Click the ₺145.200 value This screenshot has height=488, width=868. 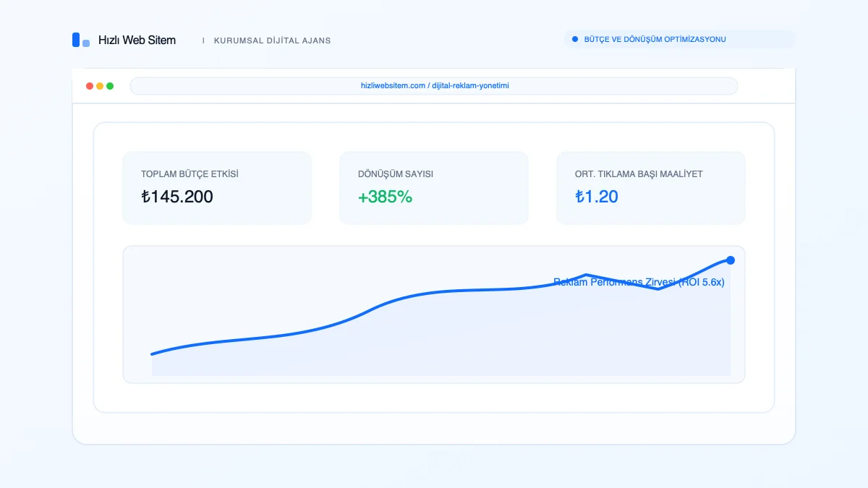point(177,197)
